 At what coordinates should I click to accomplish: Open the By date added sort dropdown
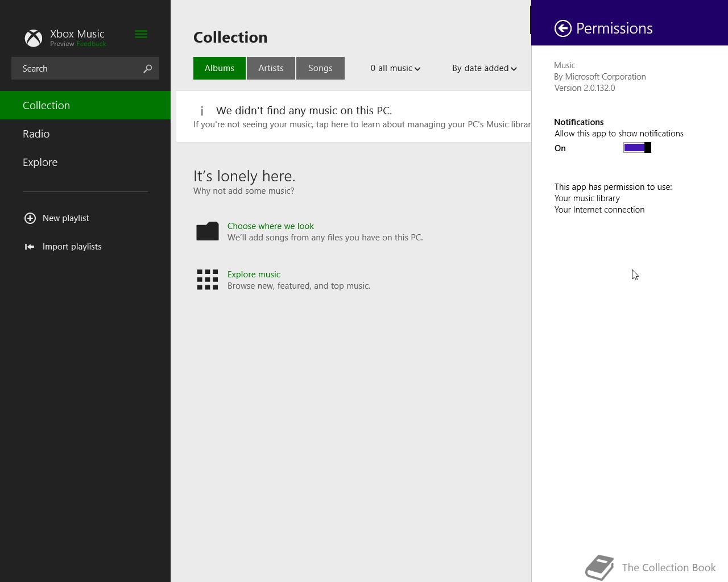pyautogui.click(x=485, y=68)
